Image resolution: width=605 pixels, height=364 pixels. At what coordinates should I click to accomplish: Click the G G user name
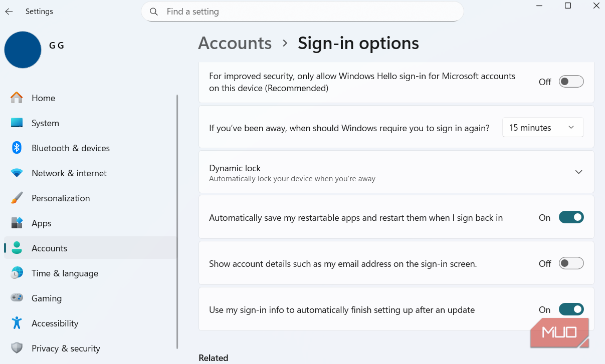point(57,46)
